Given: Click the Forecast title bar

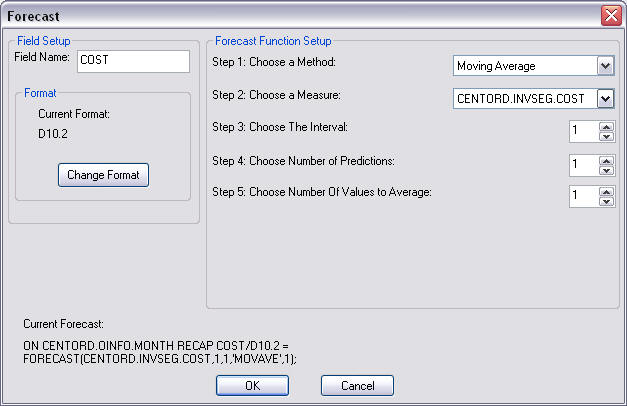Looking at the screenshot, I should [300, 16].
